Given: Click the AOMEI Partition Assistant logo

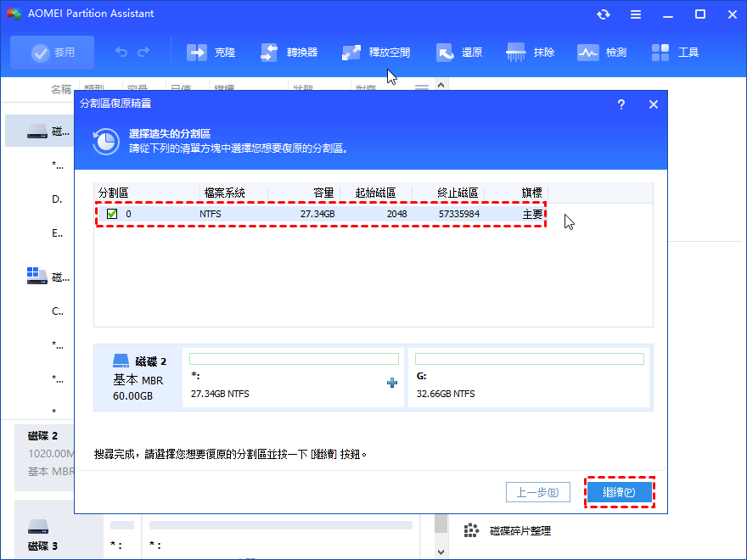Looking at the screenshot, I should coord(14,14).
